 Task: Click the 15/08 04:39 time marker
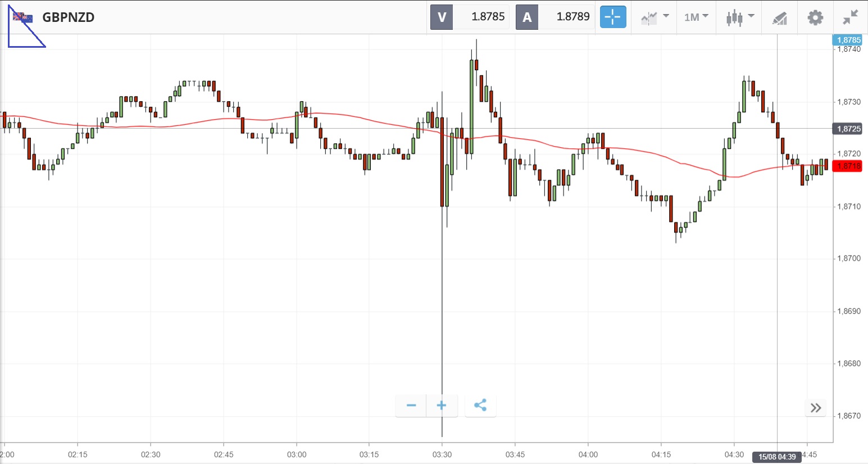(x=777, y=457)
